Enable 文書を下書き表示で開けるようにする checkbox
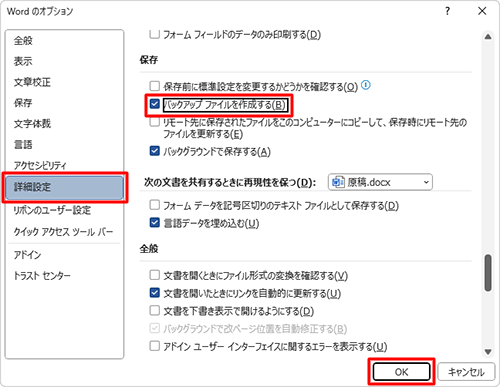Viewport: 500px width, 387px height. (154, 310)
